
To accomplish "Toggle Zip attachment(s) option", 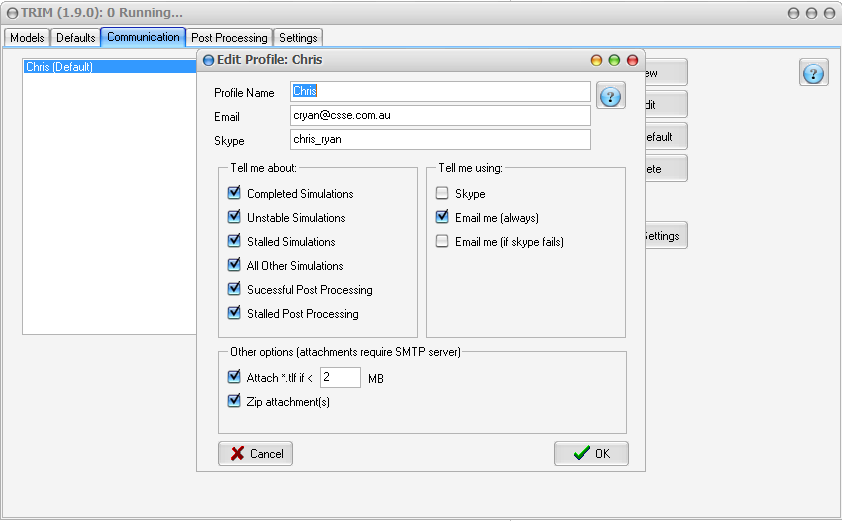I will [x=234, y=402].
